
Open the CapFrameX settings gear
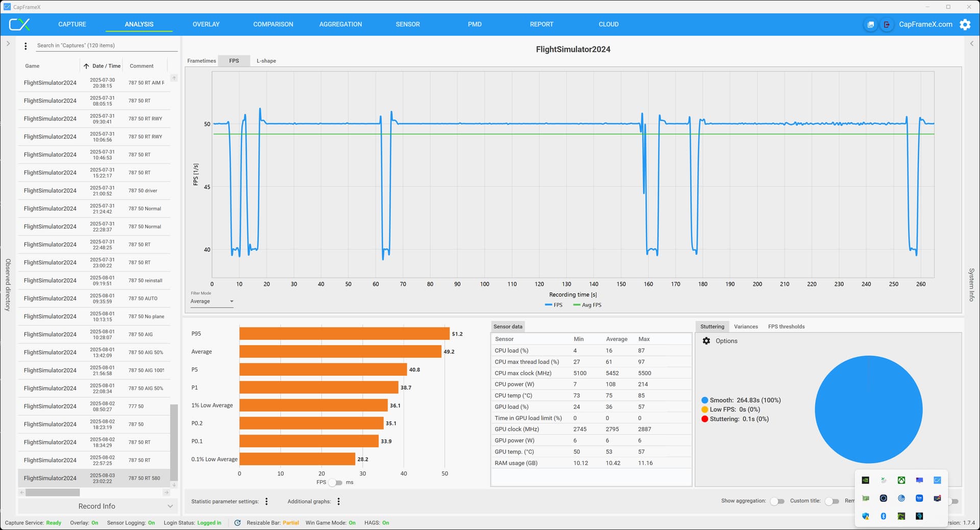[965, 25]
